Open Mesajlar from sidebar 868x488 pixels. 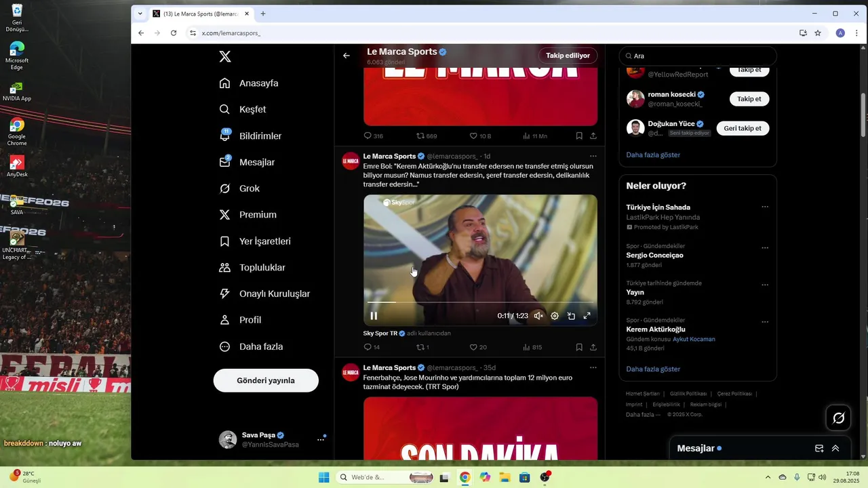click(x=247, y=163)
